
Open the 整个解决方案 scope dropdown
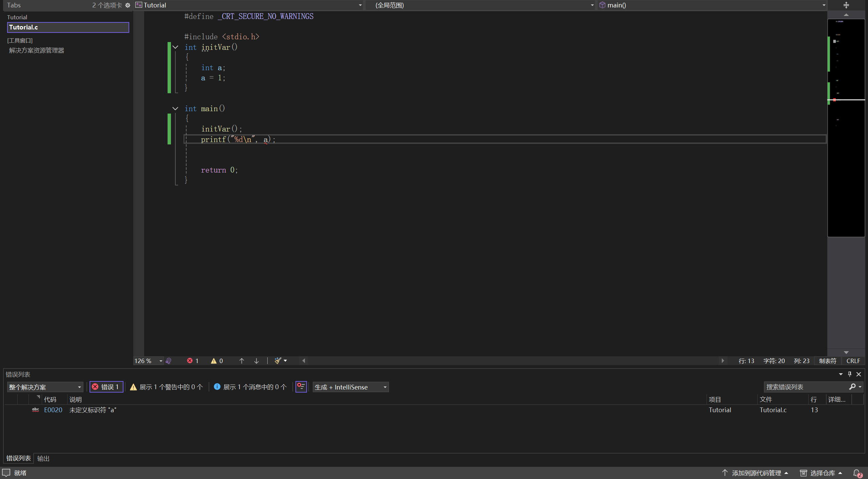pos(45,387)
